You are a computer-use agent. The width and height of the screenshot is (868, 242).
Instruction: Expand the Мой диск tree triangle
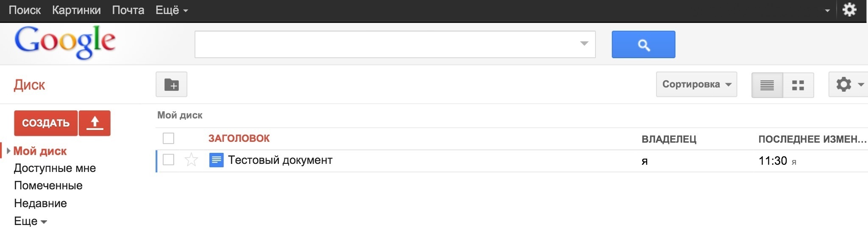coord(8,151)
